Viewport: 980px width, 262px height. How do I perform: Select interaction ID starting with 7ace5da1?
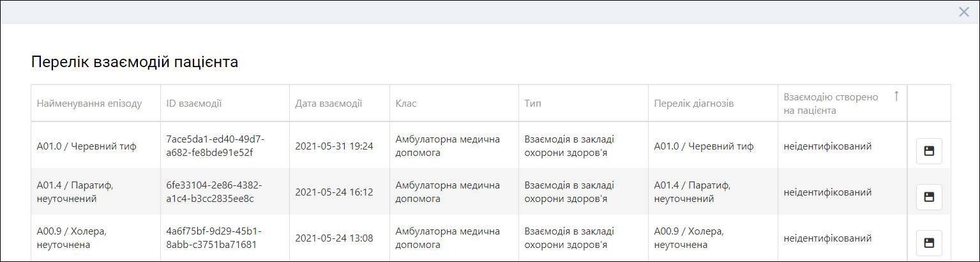(x=215, y=146)
